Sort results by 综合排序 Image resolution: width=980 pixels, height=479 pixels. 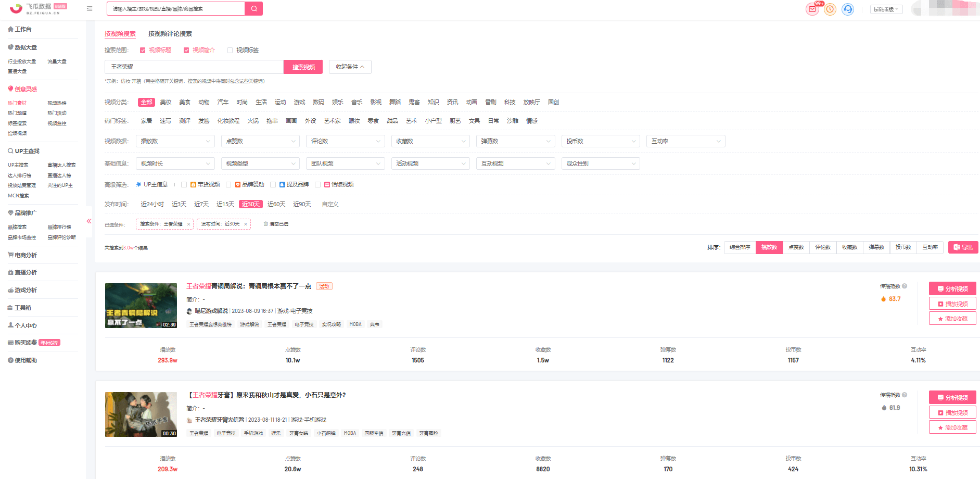click(740, 247)
